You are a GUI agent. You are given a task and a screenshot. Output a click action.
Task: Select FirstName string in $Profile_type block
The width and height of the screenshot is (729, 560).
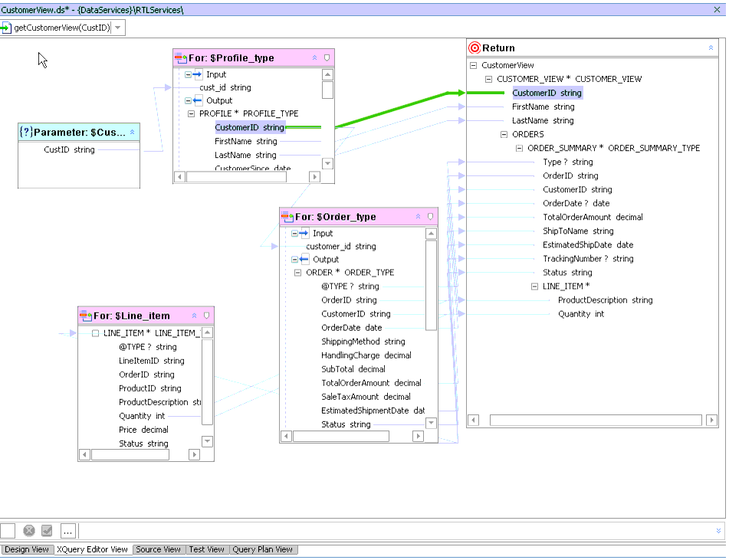(246, 141)
